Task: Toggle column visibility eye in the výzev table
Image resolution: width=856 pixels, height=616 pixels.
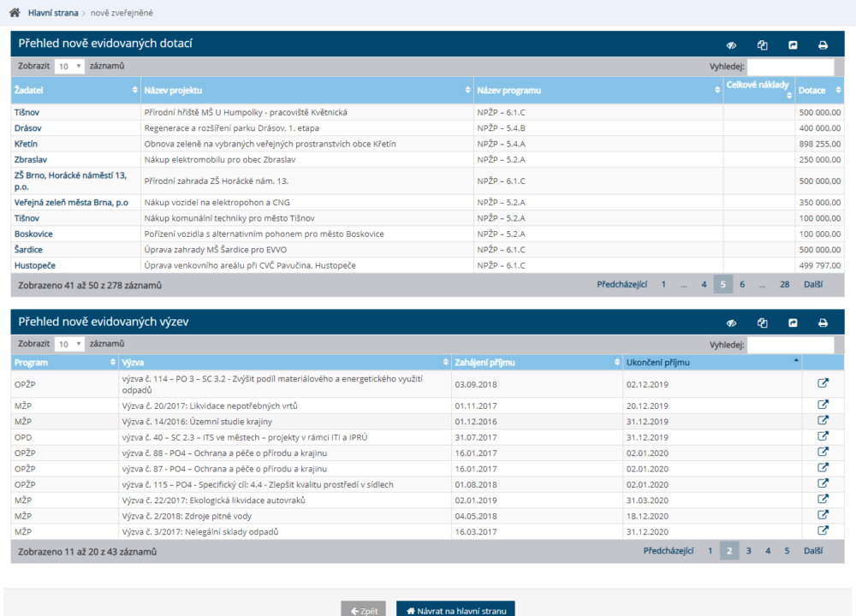Action: coord(732,323)
